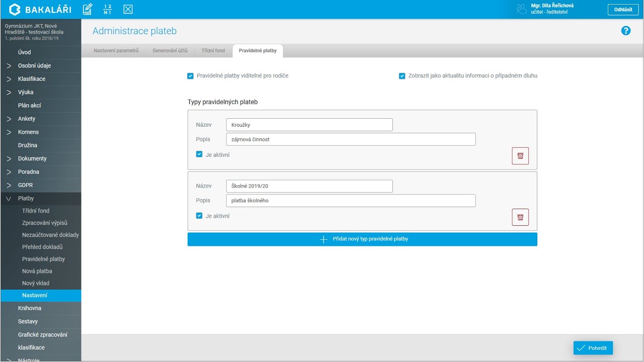
Task: Click the Popis field with zájmová činnost
Action: 351,139
